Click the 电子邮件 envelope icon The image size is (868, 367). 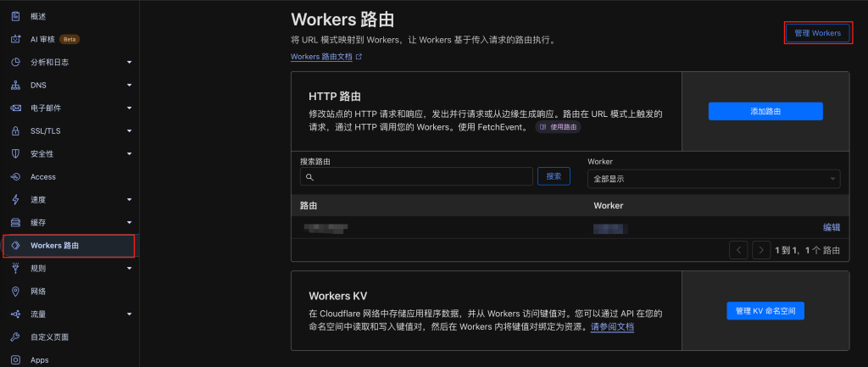(15, 108)
